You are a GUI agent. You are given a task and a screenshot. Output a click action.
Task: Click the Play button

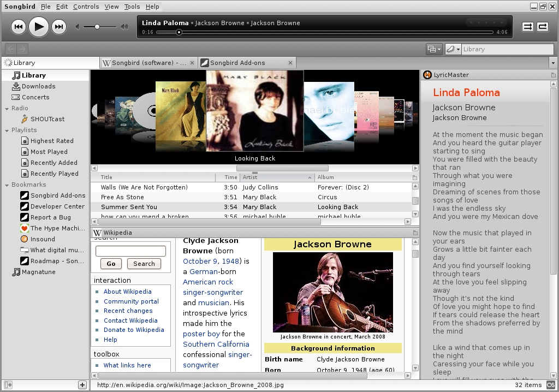(x=38, y=26)
